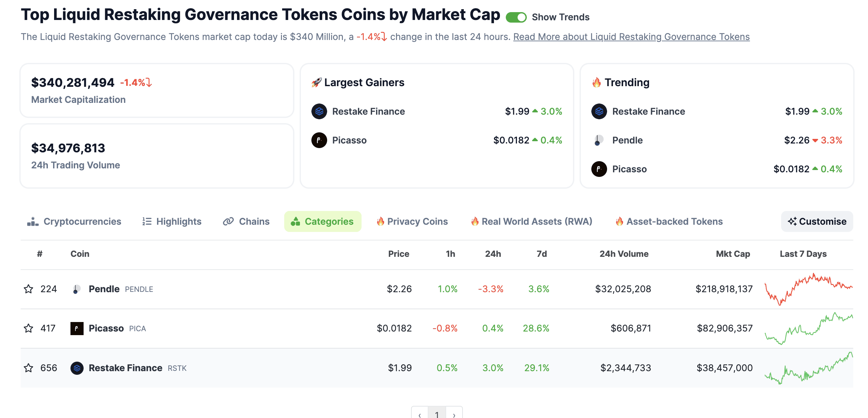
Task: Click the Restake Finance logo in Largest Gainers
Action: tap(319, 111)
